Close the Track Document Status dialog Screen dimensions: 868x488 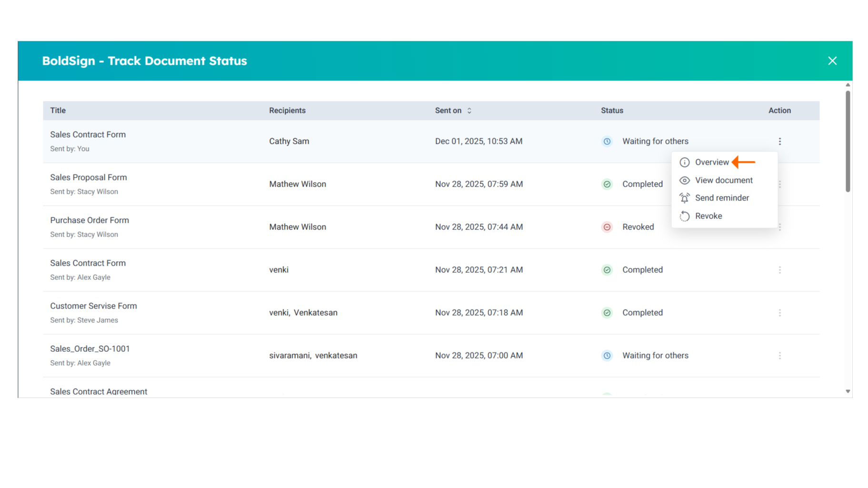point(832,61)
